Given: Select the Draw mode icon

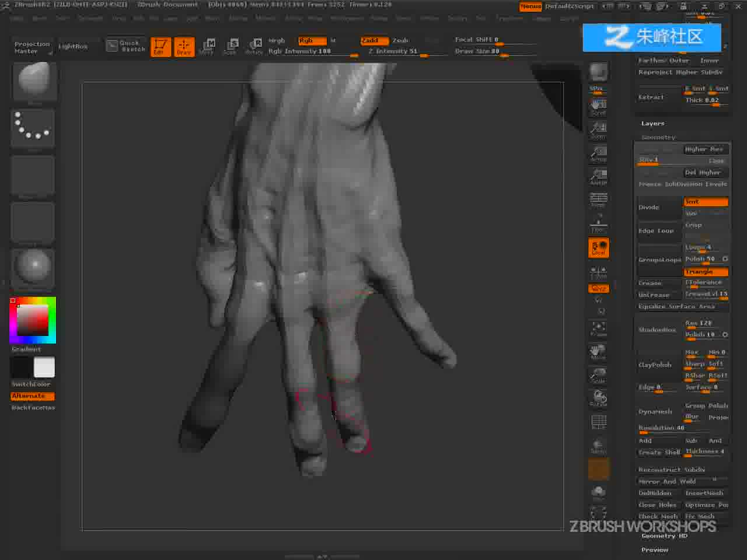Looking at the screenshot, I should 184,47.
